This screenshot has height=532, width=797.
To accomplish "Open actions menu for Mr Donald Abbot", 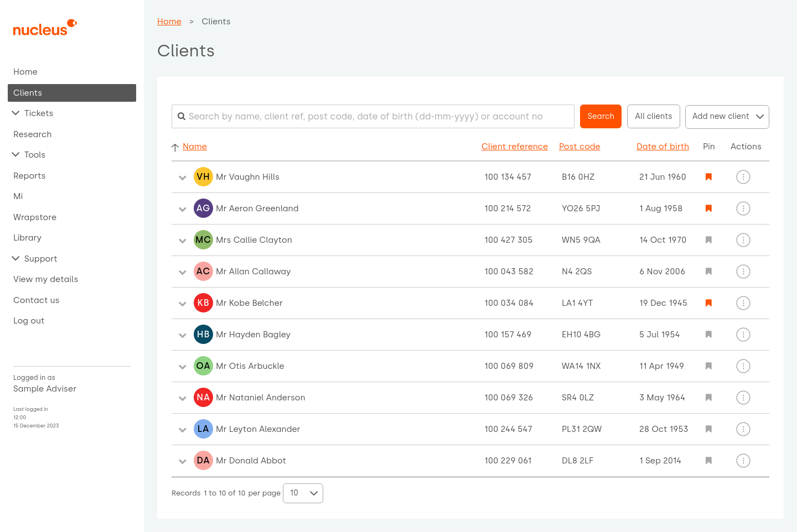I will [x=743, y=461].
